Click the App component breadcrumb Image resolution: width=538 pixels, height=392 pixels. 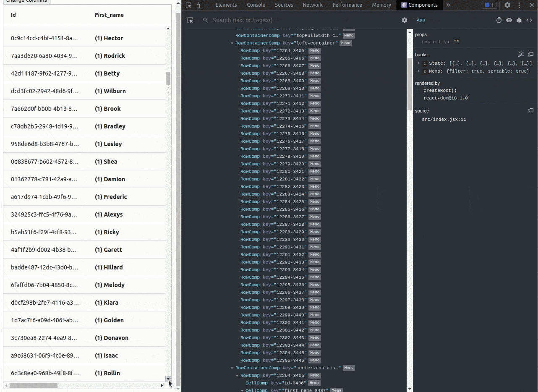[x=420, y=20]
